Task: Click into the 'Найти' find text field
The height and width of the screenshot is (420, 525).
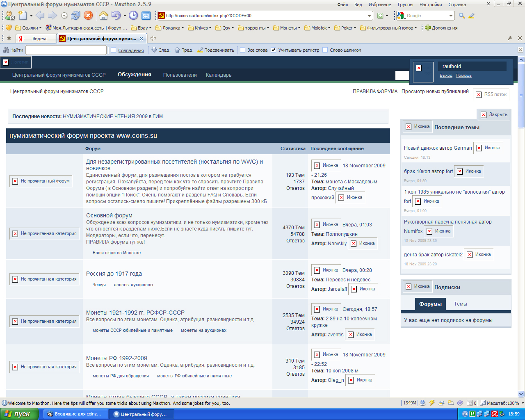Action: click(66, 50)
